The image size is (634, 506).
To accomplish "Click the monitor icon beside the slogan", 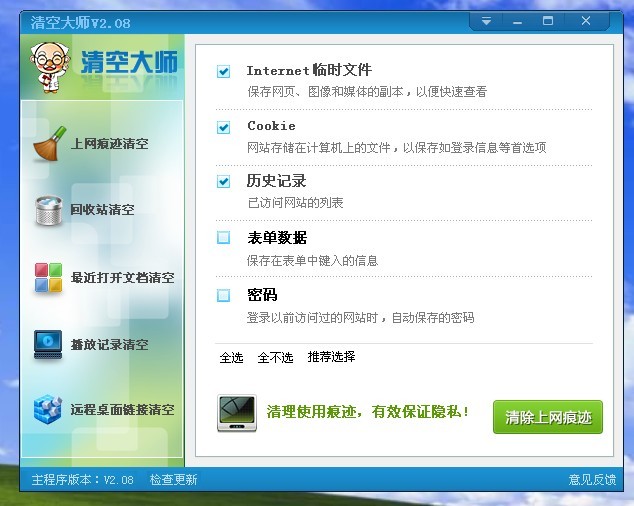I will click(236, 412).
